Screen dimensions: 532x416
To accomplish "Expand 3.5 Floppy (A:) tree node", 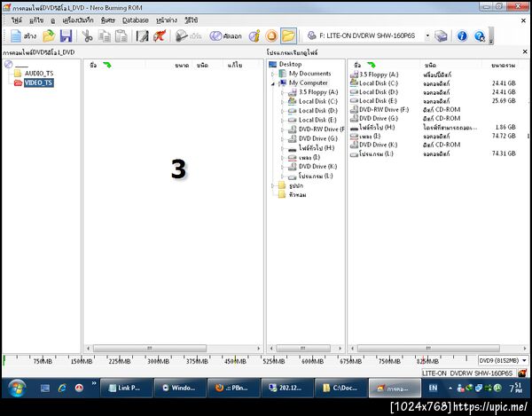I will pos(283,92).
